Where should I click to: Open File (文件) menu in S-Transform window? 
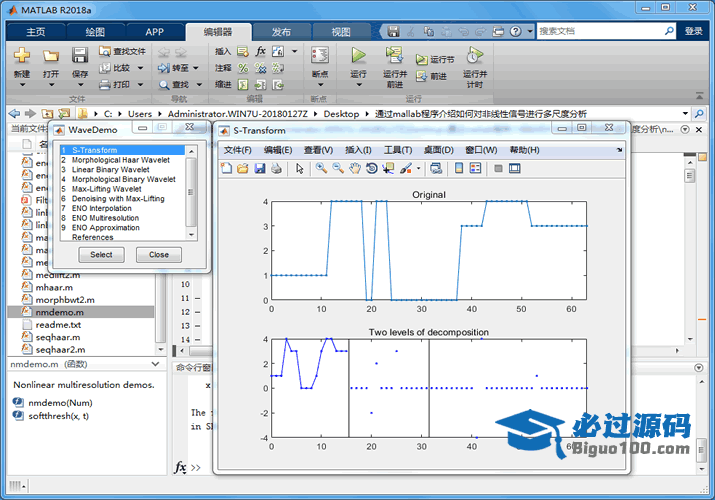(x=238, y=150)
